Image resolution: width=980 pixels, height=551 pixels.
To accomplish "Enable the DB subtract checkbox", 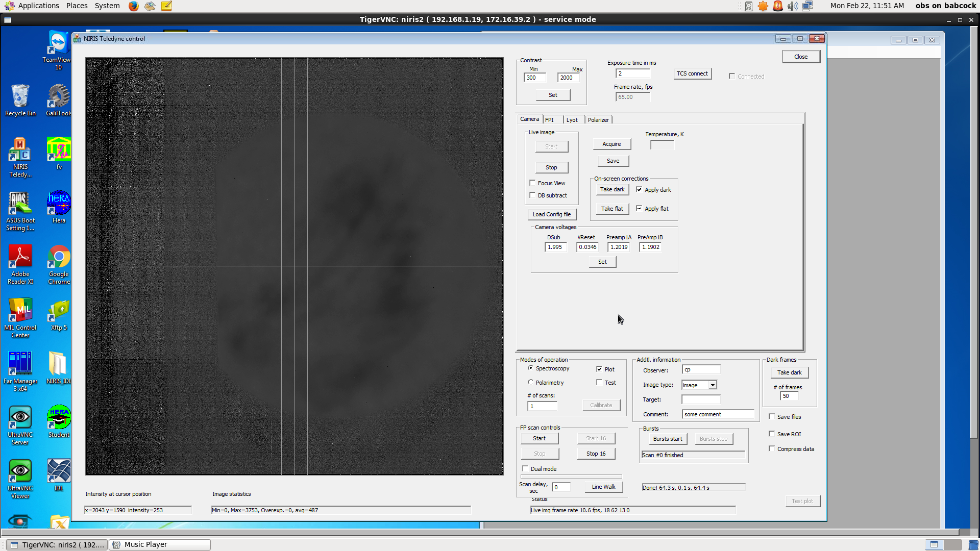I will [532, 195].
